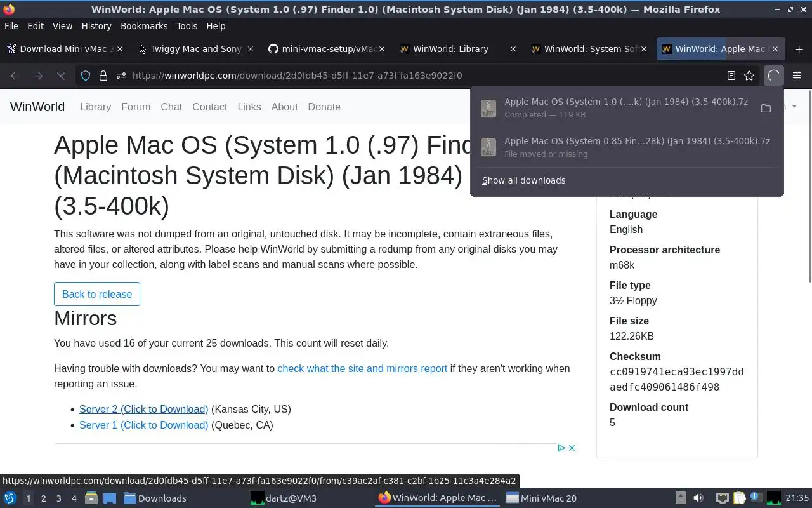
Task: Go forward with the forward arrow
Action: tap(38, 76)
